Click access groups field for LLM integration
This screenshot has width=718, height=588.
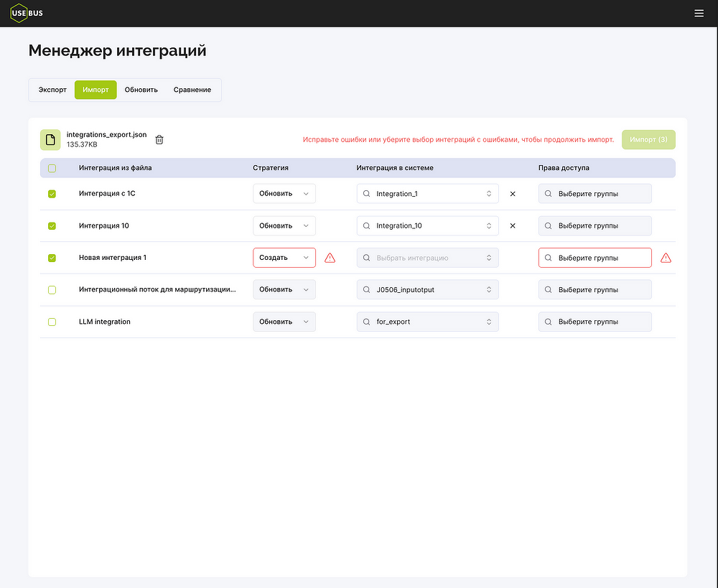pyautogui.click(x=595, y=322)
